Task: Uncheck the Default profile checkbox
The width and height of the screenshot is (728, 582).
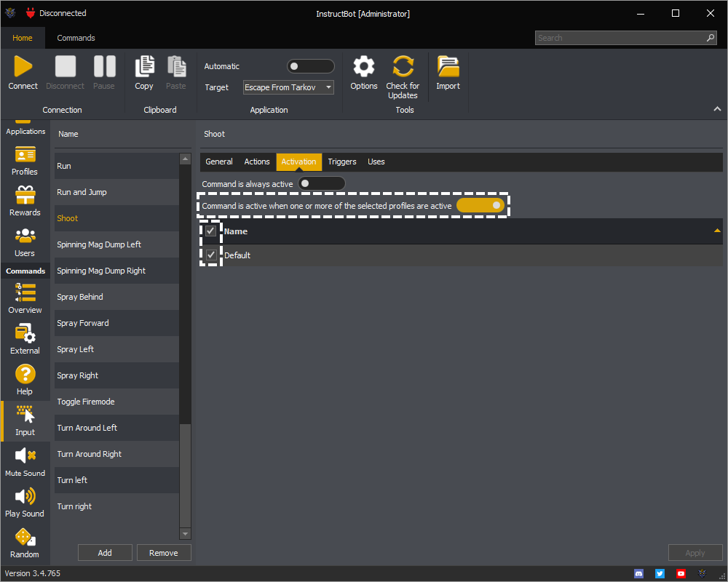Action: tap(211, 255)
